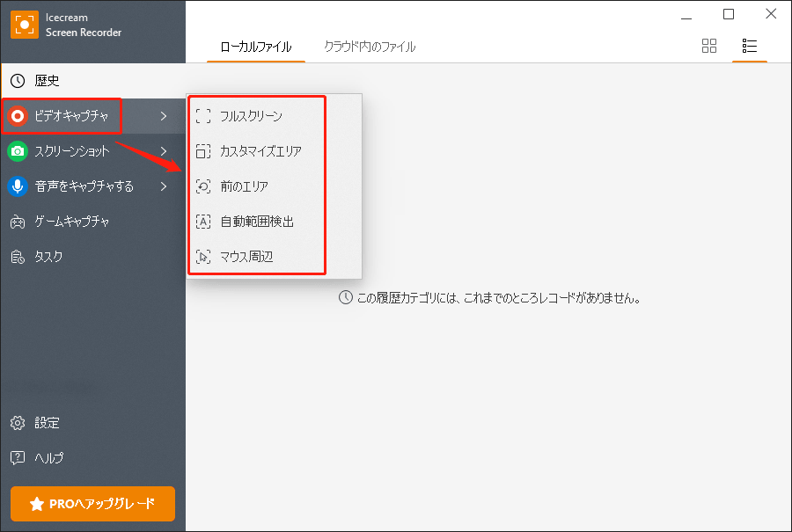
Task: Open the settings gear icon
Action: [18, 423]
